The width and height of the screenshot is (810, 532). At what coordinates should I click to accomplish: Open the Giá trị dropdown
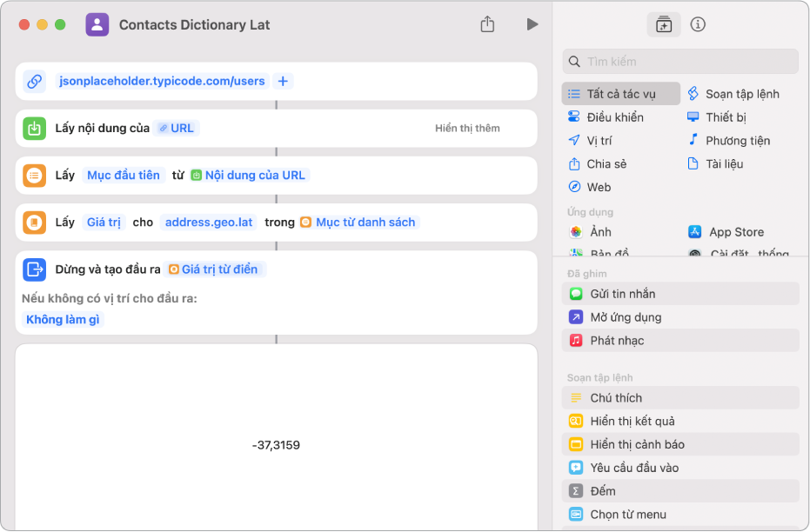click(104, 223)
